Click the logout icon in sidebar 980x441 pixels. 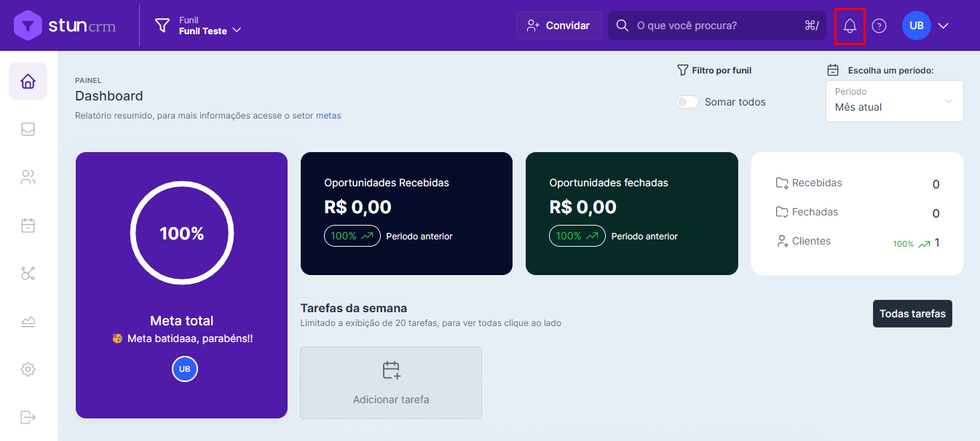[x=28, y=417]
